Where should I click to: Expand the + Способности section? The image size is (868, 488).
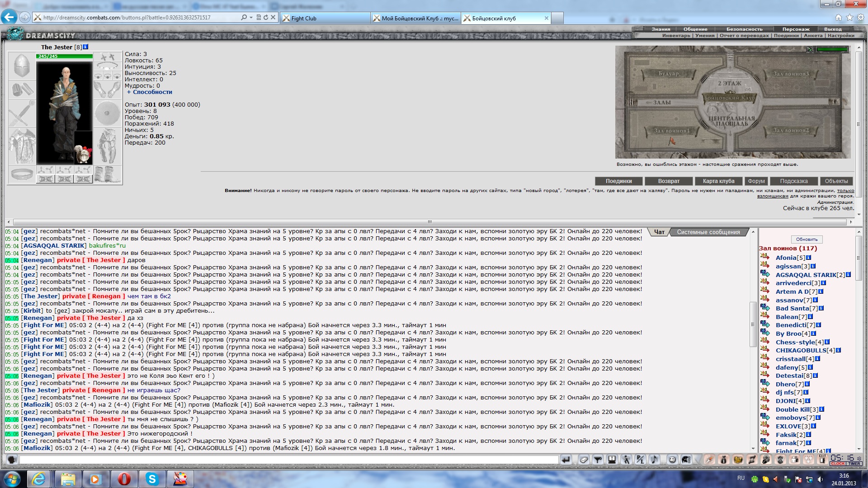tap(150, 92)
